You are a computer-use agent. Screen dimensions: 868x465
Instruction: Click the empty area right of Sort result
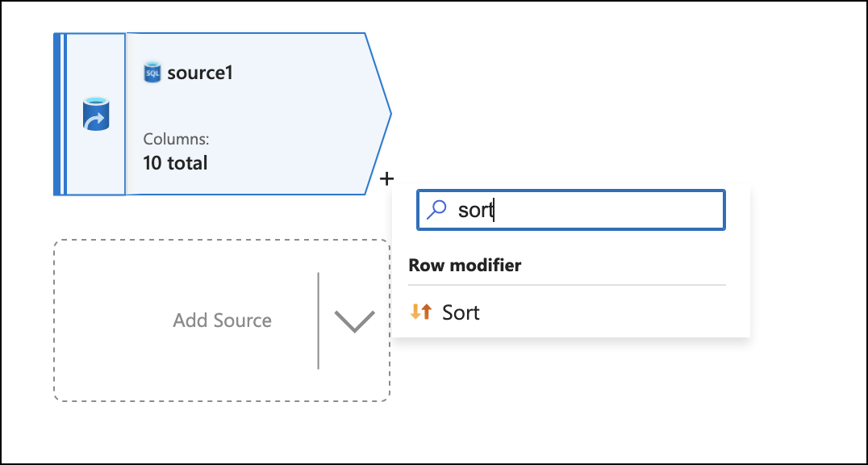tap(613, 312)
